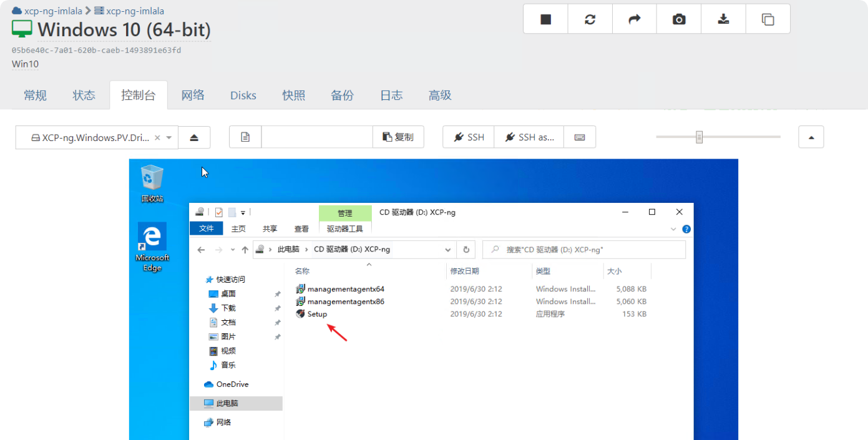Reboot the VM using the refresh arrows icon
The height and width of the screenshot is (440, 868).
click(x=590, y=19)
